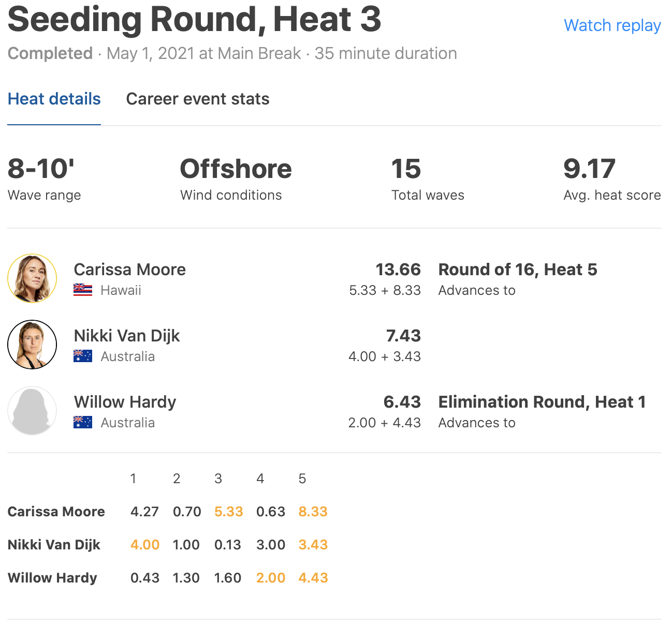Click Nikki Van Dijk's 4.00 wave score

pyautogui.click(x=145, y=545)
